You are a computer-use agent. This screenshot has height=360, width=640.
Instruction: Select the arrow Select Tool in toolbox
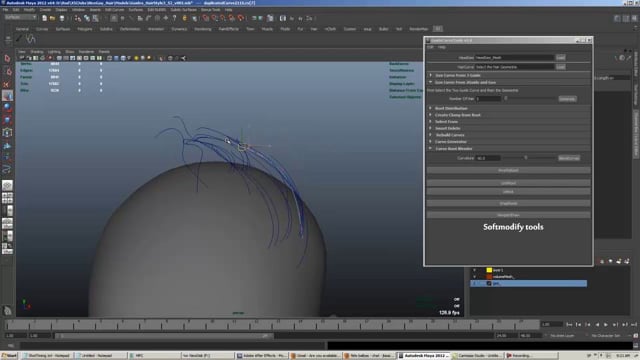coord(7,59)
